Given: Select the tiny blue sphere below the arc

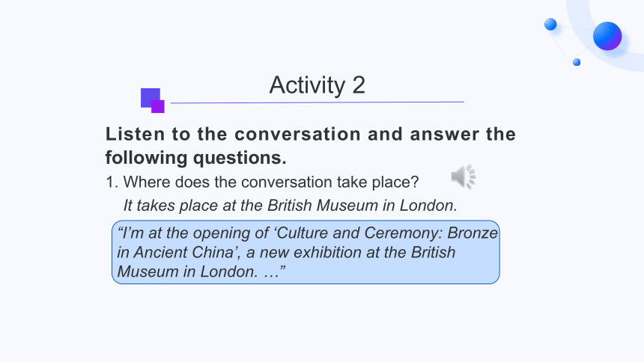Looking at the screenshot, I should (577, 62).
